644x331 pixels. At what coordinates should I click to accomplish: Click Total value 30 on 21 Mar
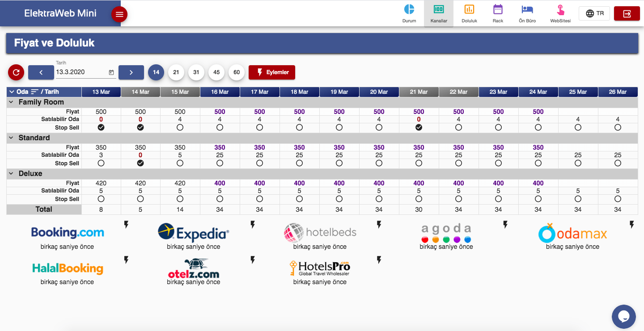pyautogui.click(x=419, y=209)
